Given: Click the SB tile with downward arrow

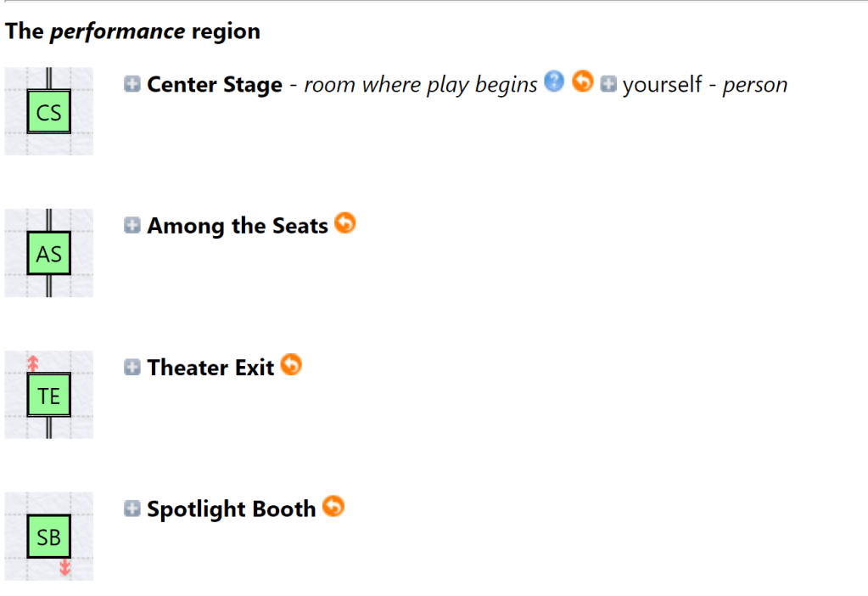Looking at the screenshot, I should (48, 536).
